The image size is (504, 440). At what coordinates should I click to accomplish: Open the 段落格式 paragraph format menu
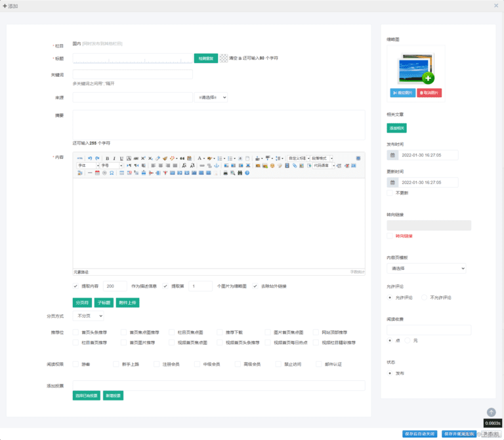pos(322,158)
